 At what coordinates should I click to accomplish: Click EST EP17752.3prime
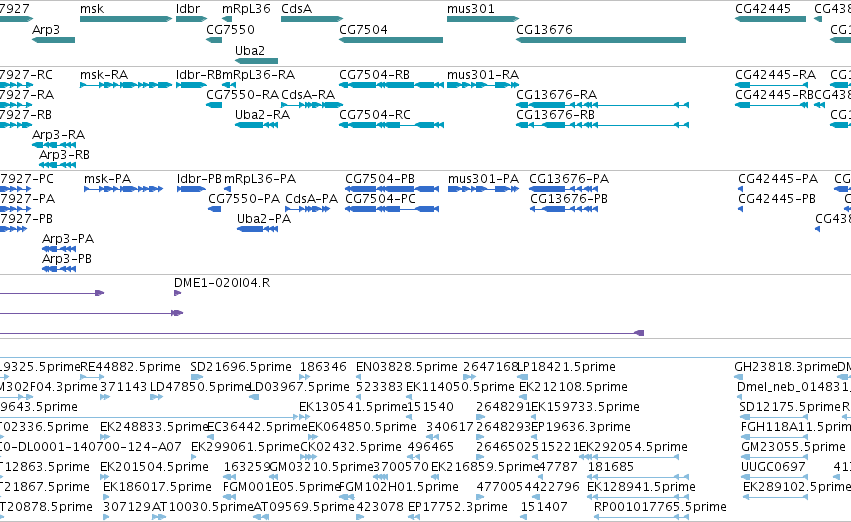point(412,517)
